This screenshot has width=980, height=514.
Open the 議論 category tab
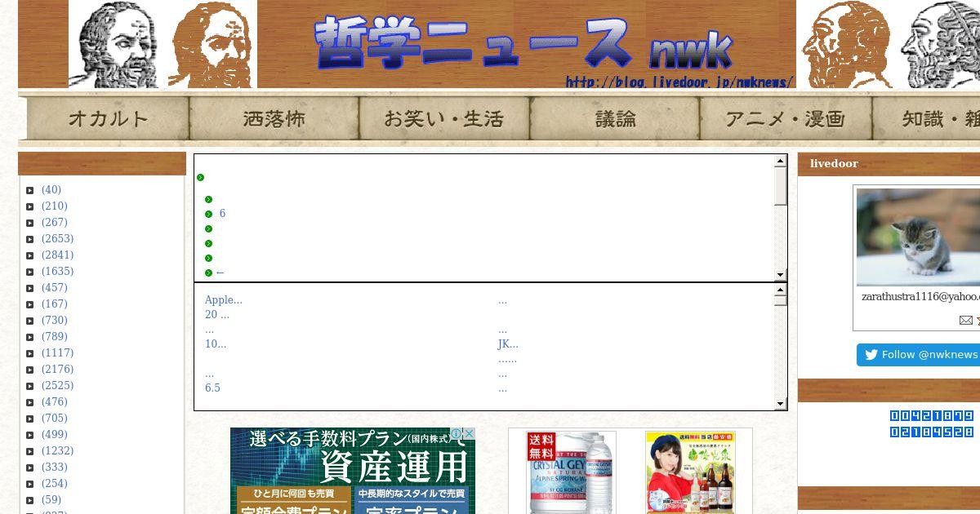tap(615, 119)
